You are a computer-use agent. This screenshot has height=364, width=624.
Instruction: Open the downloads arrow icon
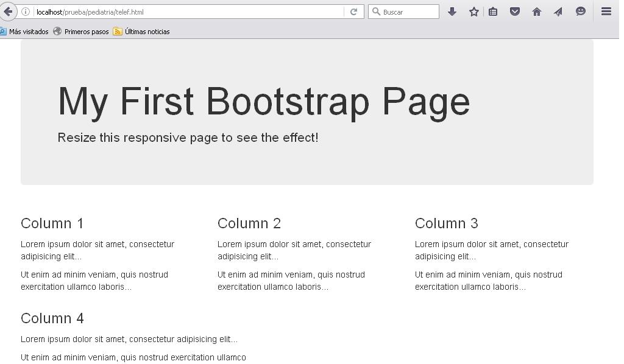point(452,12)
